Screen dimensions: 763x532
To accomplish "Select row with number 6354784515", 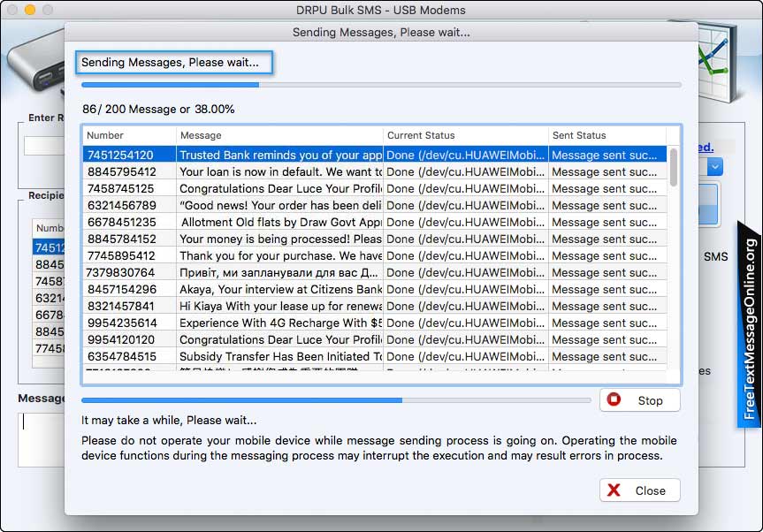I will 375,356.
